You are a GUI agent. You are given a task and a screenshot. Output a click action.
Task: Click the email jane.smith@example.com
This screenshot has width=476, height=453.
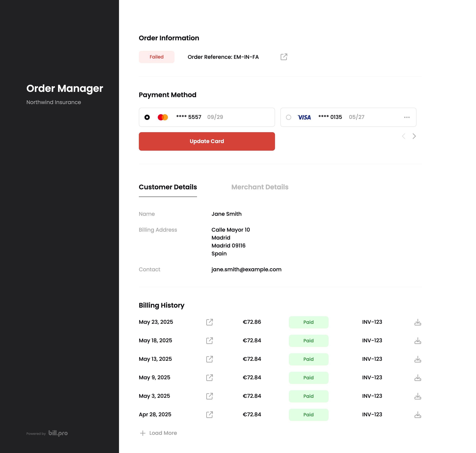click(x=246, y=269)
